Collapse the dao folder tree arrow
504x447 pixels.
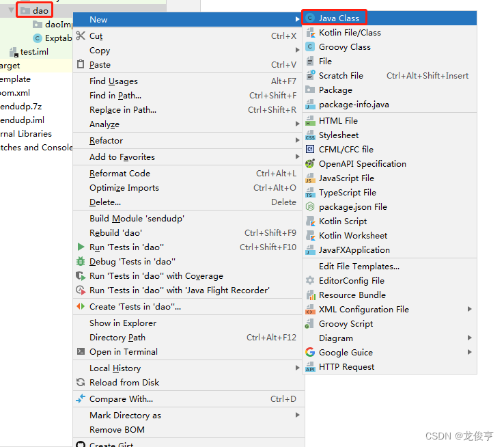tap(11, 10)
